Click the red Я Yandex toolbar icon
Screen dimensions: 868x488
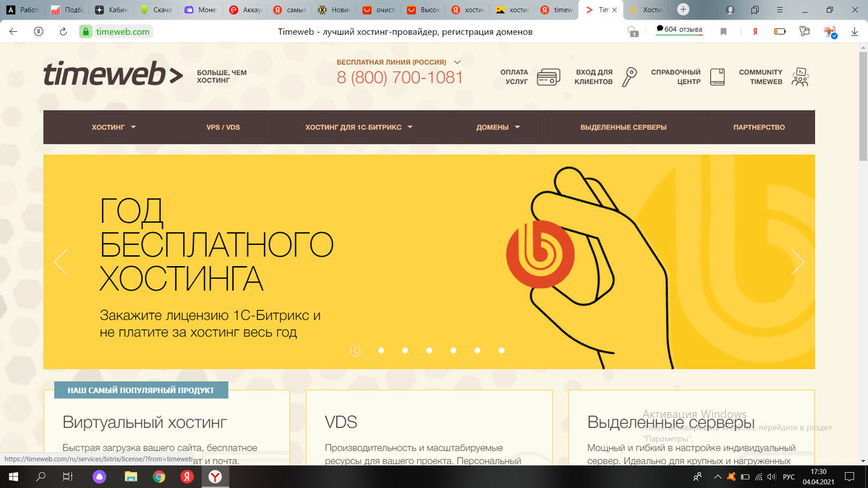coord(754,32)
